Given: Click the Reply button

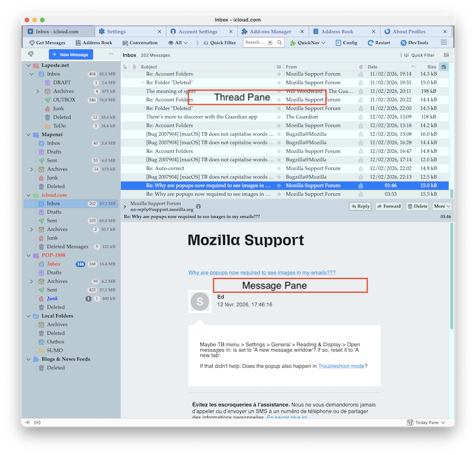Looking at the screenshot, I should (x=360, y=206).
